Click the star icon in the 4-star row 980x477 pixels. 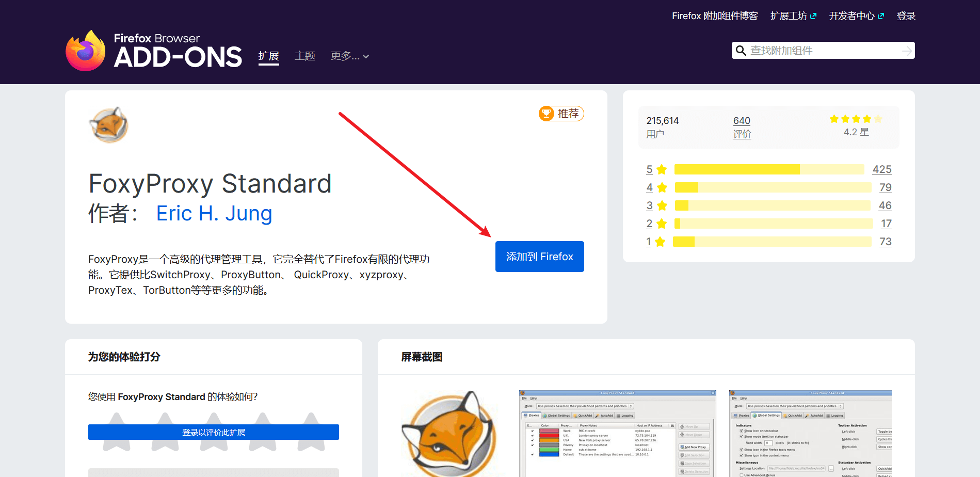(x=663, y=187)
